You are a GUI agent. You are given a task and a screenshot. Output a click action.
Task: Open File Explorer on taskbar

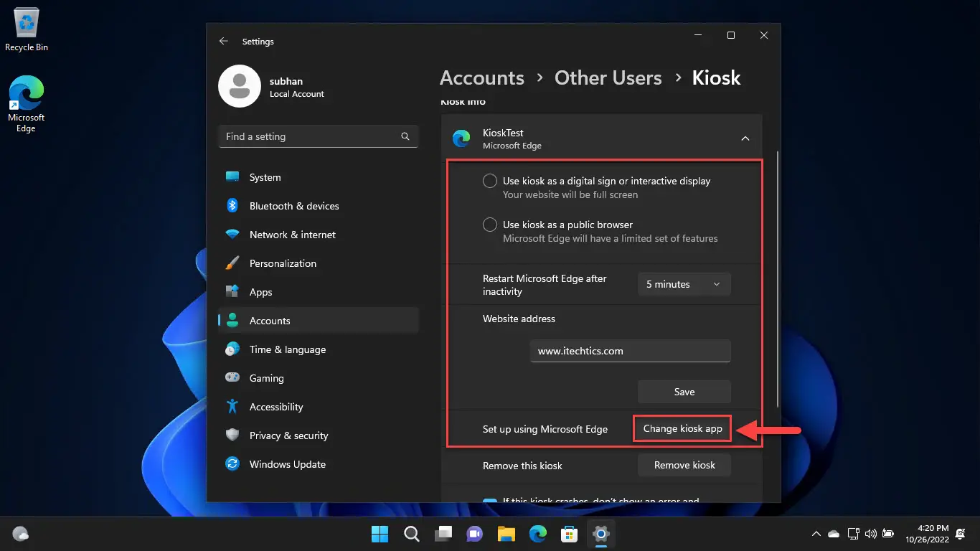tap(507, 534)
